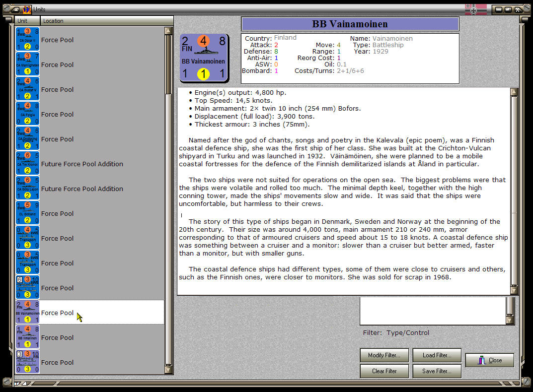Click filter box scrollbar down arrow
Screen dimensions: 533x392
click(510, 321)
